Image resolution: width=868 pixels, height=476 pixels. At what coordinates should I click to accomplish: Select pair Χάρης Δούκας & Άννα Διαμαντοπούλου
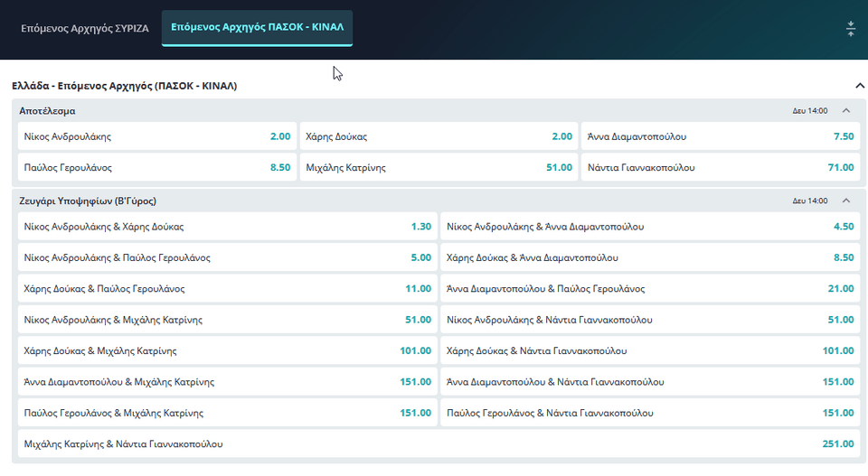(x=650, y=257)
